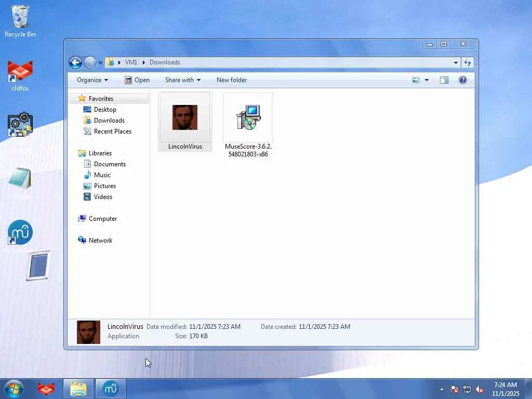Click the Lincoln thumbnail in details pane
This screenshot has width=532, height=399.
[88, 332]
